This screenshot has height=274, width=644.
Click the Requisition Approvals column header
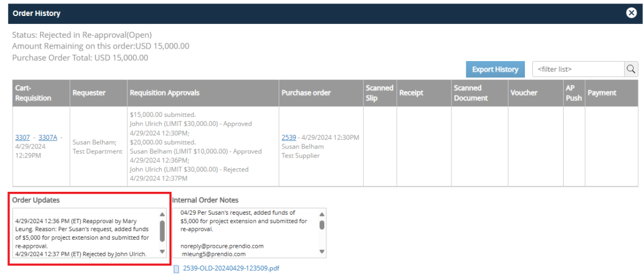tap(203, 93)
